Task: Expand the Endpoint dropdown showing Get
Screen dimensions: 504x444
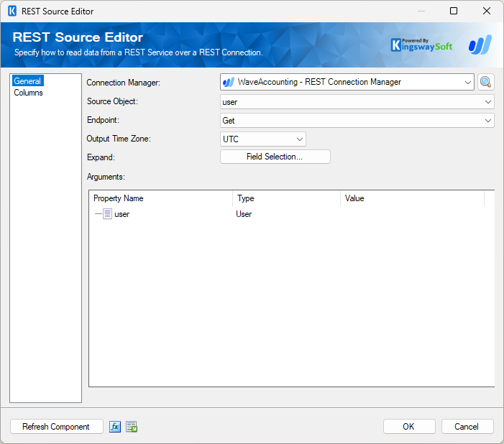Action: click(x=488, y=121)
